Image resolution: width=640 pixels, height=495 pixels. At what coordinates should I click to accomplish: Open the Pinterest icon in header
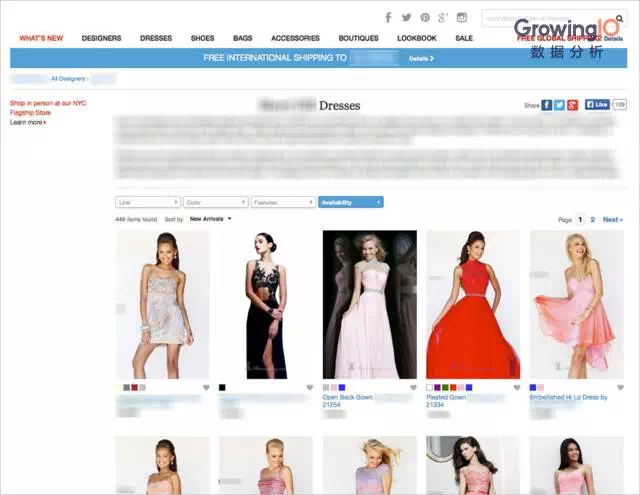425,18
